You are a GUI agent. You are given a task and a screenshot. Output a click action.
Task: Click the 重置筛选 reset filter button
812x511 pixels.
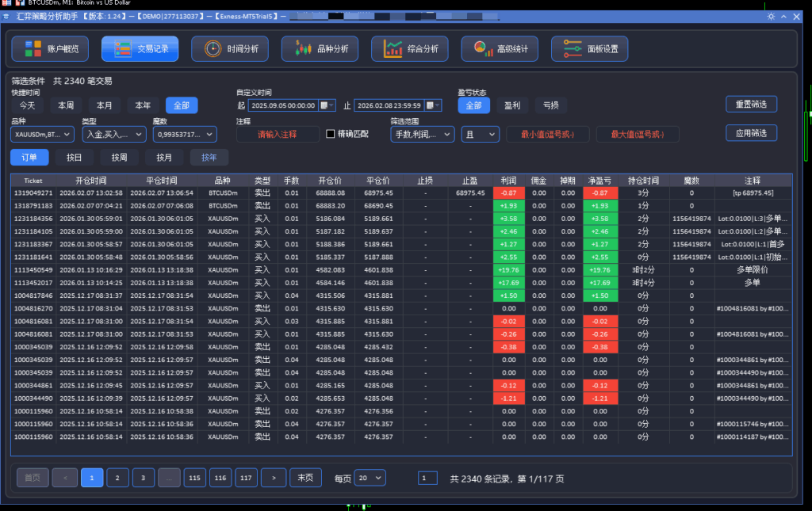click(751, 105)
